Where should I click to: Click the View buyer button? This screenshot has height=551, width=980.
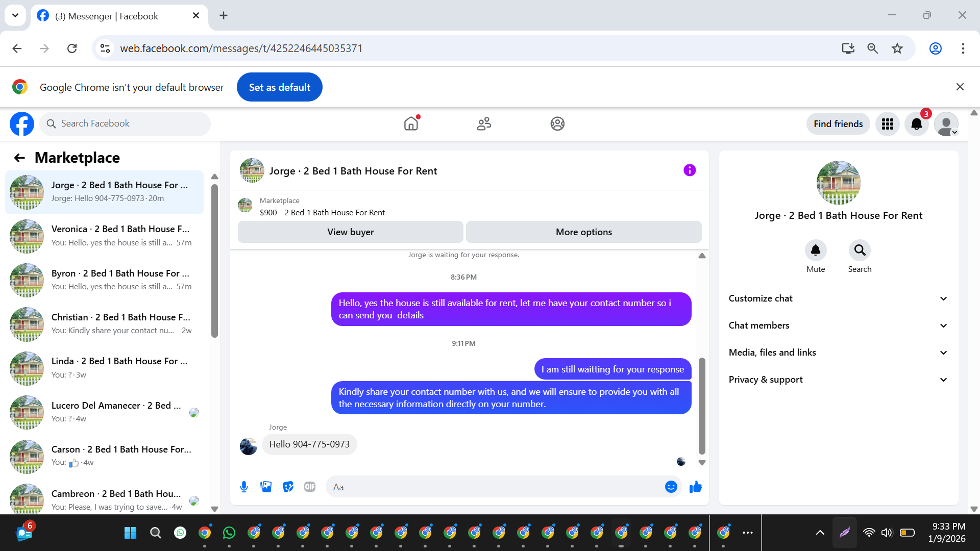click(350, 232)
